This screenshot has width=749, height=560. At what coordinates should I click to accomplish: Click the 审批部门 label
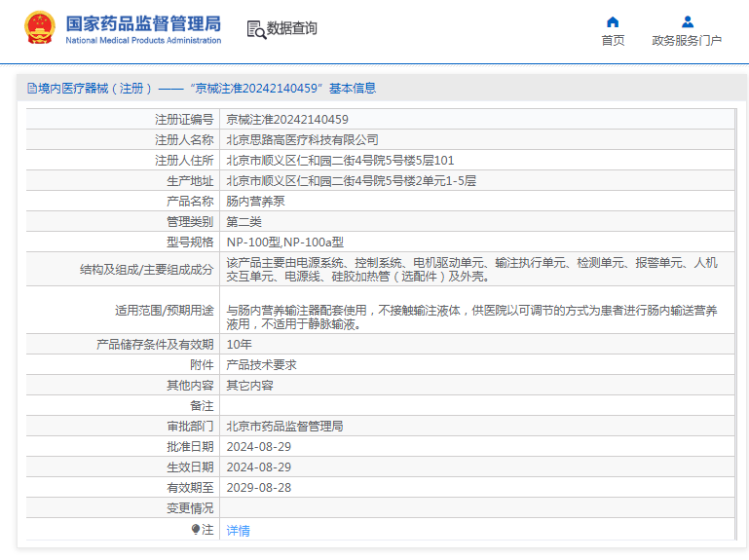point(190,427)
